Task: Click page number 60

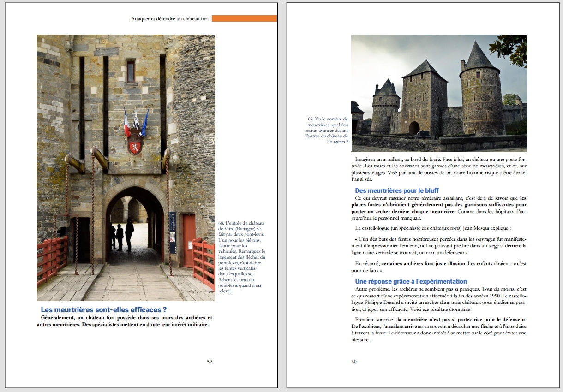Action: tap(354, 362)
